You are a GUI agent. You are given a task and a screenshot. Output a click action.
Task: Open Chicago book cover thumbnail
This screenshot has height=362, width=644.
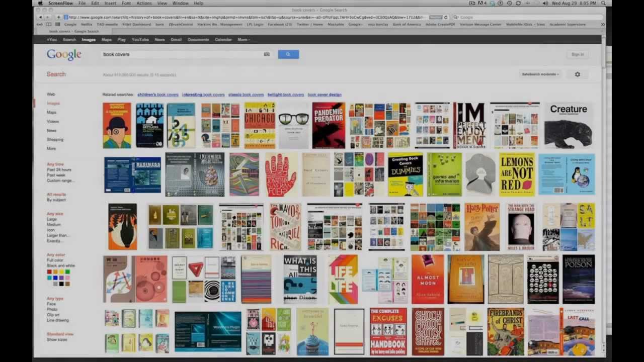tap(260, 125)
